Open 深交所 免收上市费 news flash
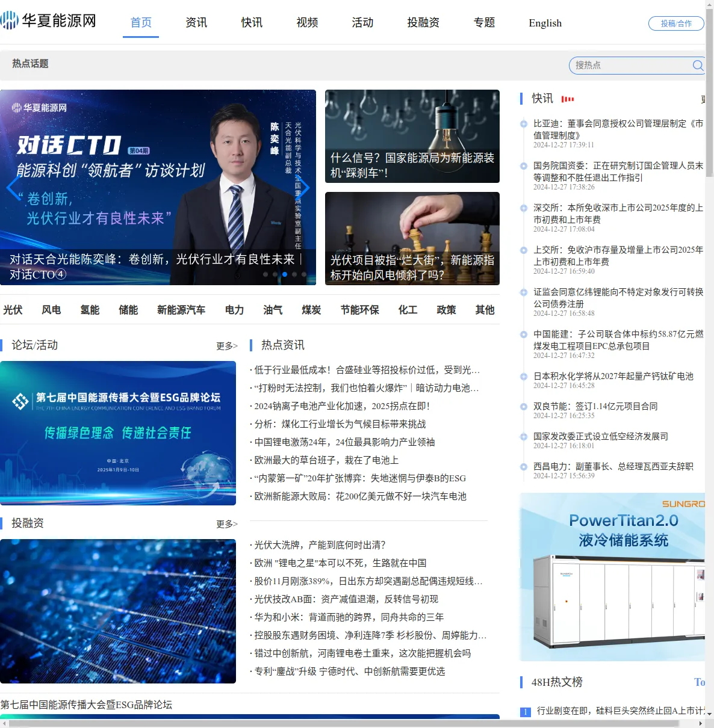 [x=618, y=214]
